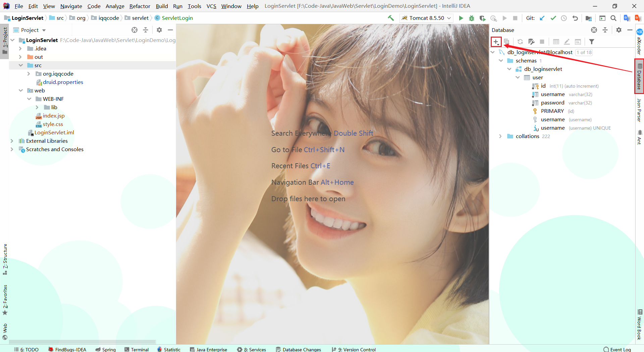644x352 pixels.
Task: Open the Refactor menu
Action: tap(140, 6)
